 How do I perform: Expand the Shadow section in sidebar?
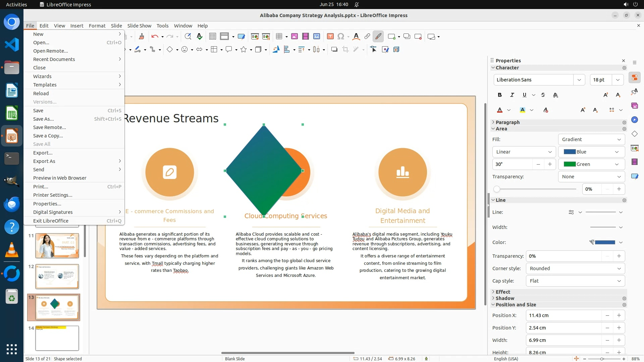click(504, 298)
